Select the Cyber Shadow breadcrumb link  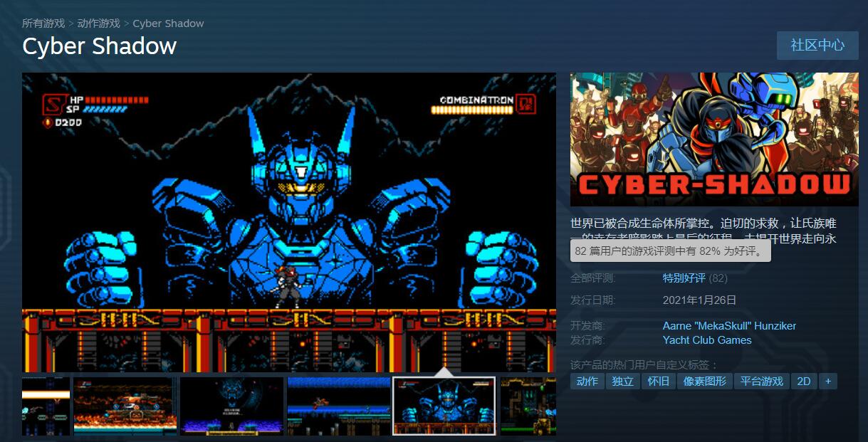tap(168, 23)
